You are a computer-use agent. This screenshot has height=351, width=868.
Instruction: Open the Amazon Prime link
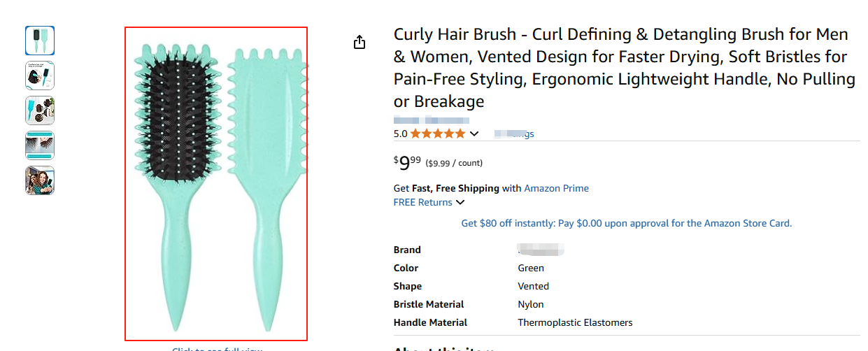556,188
